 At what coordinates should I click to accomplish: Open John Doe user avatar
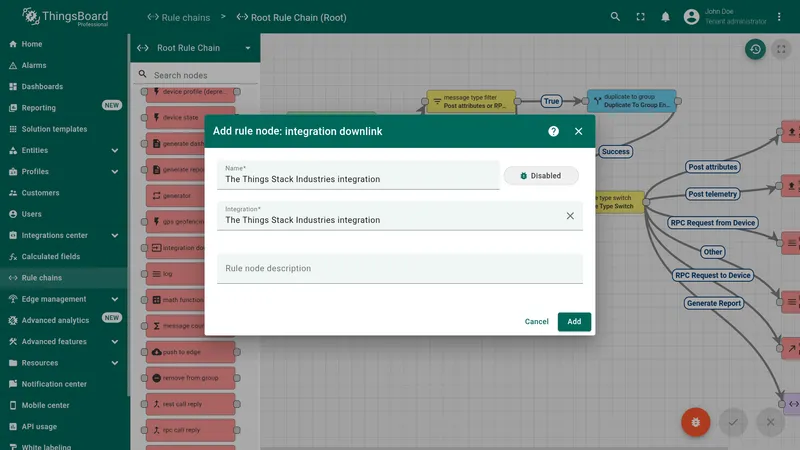pos(691,17)
